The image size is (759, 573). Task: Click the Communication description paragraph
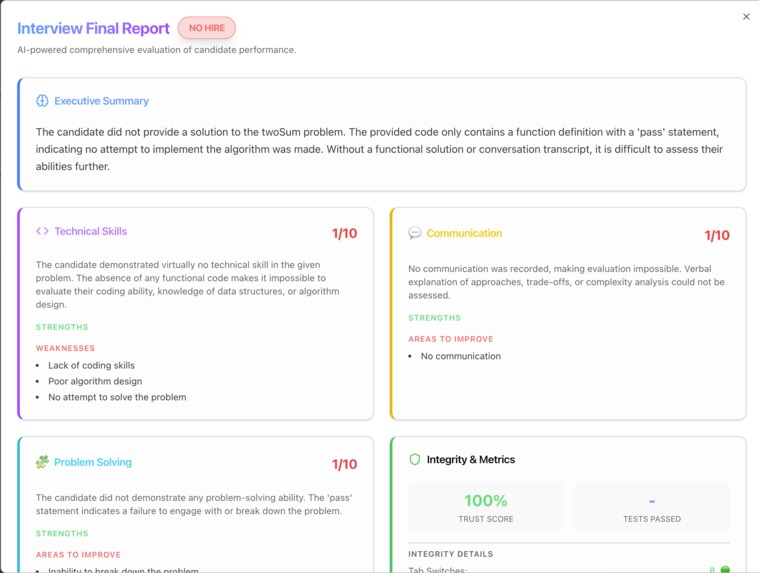[566, 282]
